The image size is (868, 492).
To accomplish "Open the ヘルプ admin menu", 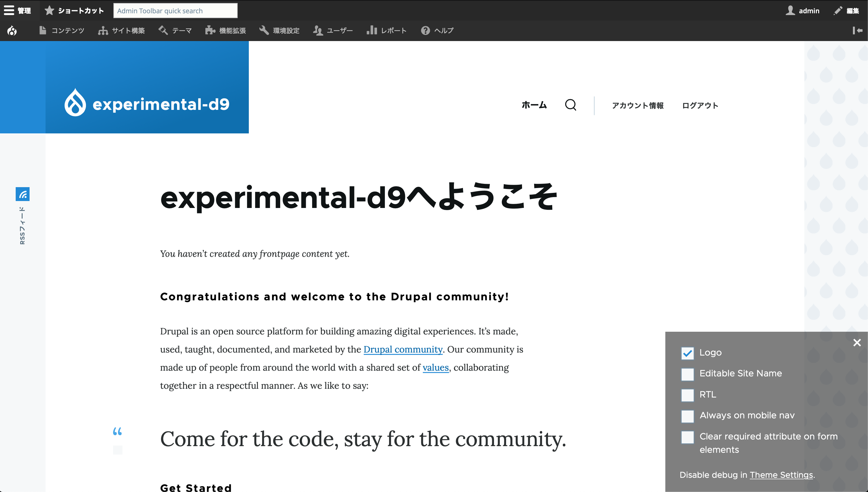I will (x=437, y=30).
